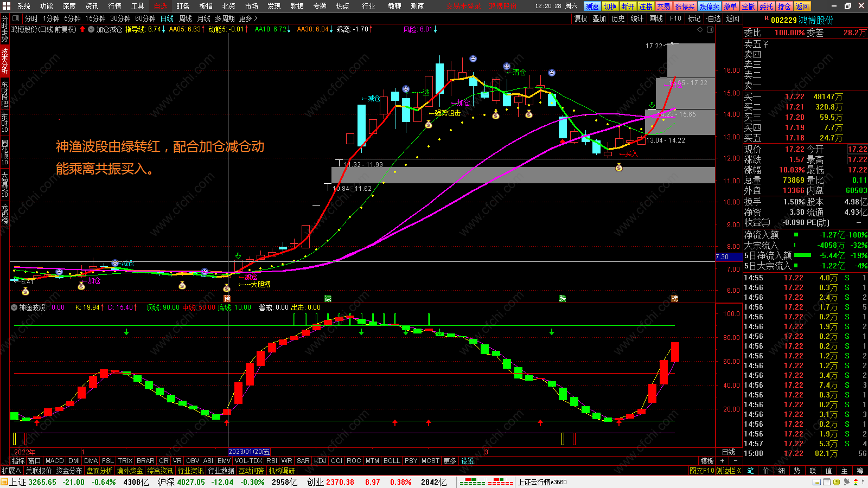The image size is (868, 488).
Task: Click the plus zoom button beside 模板
Action: pos(722,461)
